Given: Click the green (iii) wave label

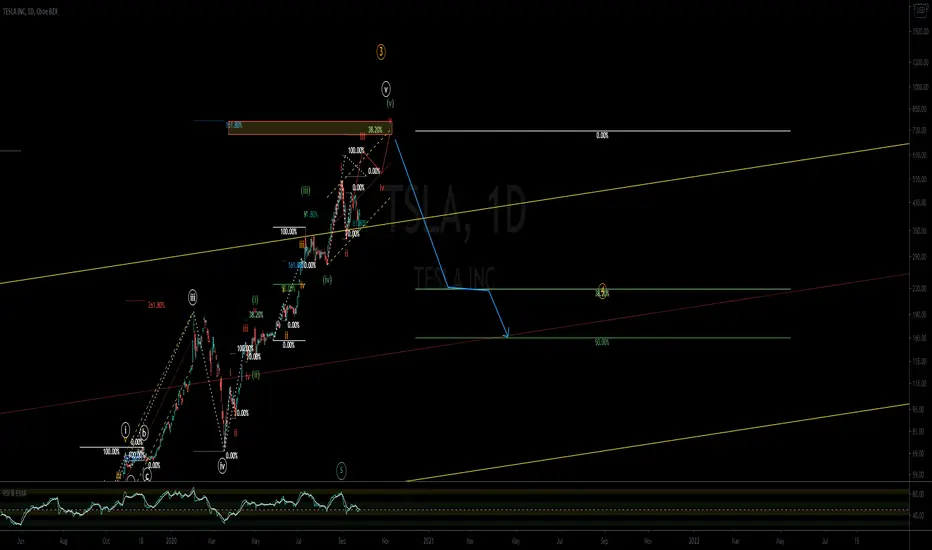Looking at the screenshot, I should pos(305,191).
